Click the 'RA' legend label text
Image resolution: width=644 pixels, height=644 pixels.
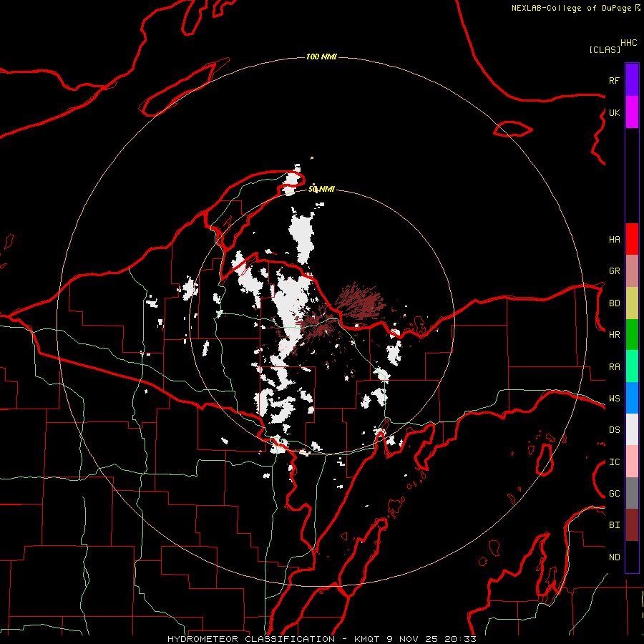pos(614,367)
